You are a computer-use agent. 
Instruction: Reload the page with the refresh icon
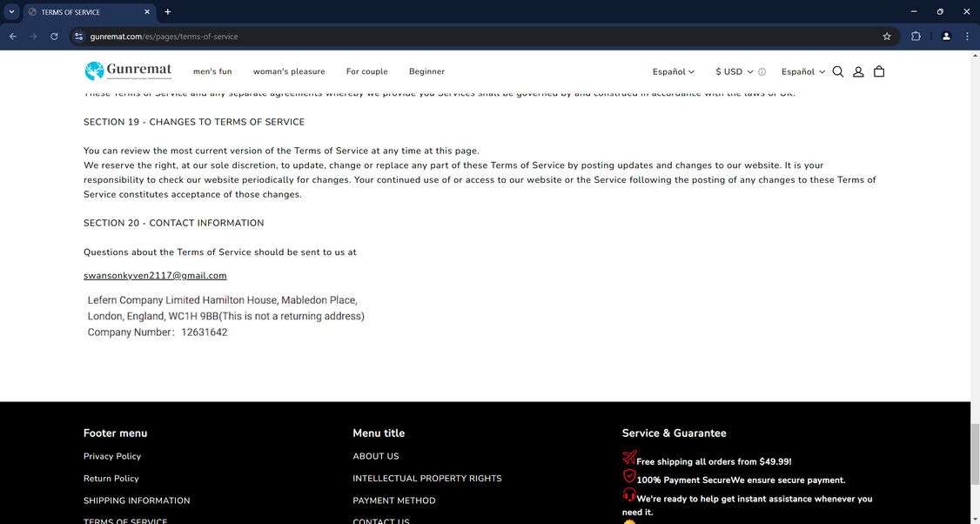point(54,37)
